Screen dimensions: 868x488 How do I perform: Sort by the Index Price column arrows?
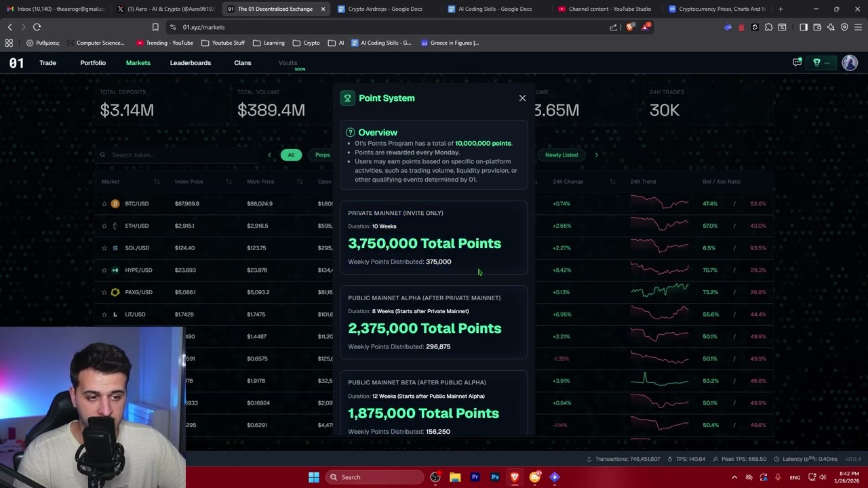coord(229,182)
